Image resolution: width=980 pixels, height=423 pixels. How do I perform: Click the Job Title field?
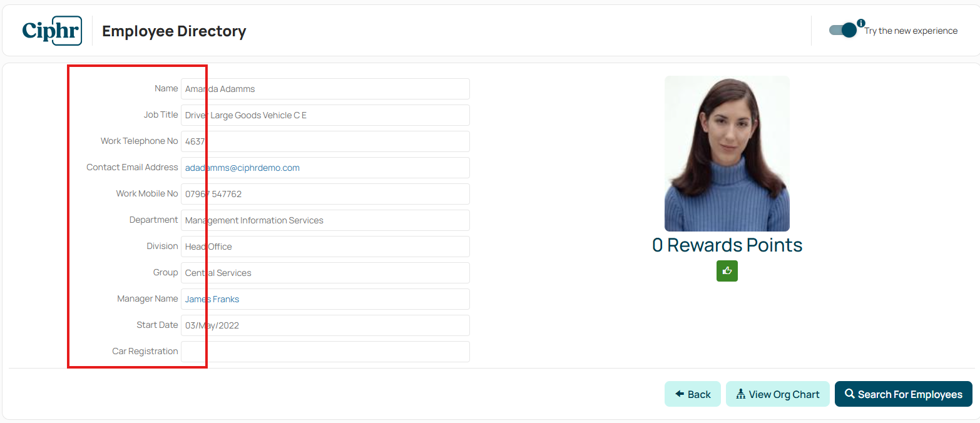click(x=325, y=115)
